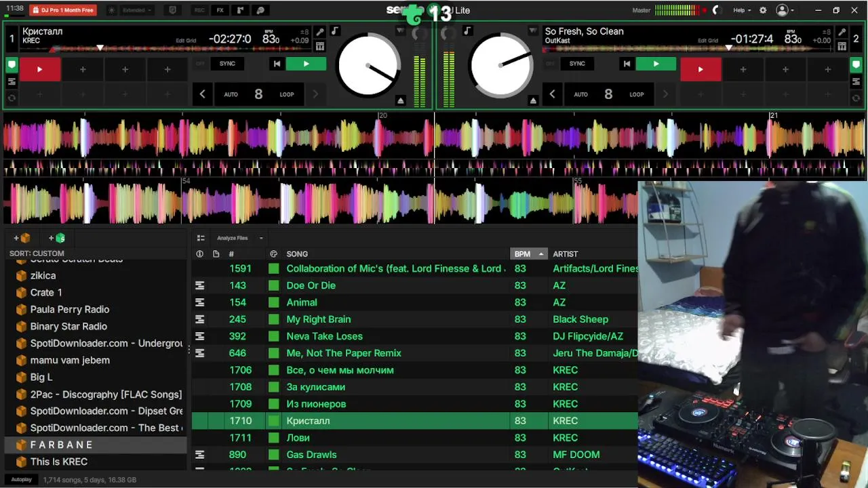Toggle the REC recording panel

click(x=199, y=10)
